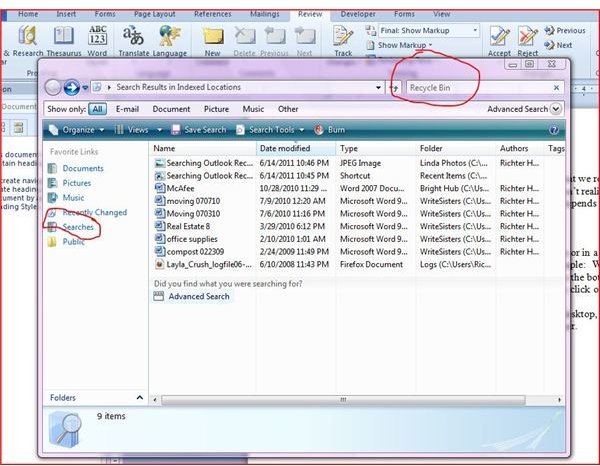The image size is (600, 466).
Task: Switch to Insert tab in Word
Action: click(x=66, y=14)
